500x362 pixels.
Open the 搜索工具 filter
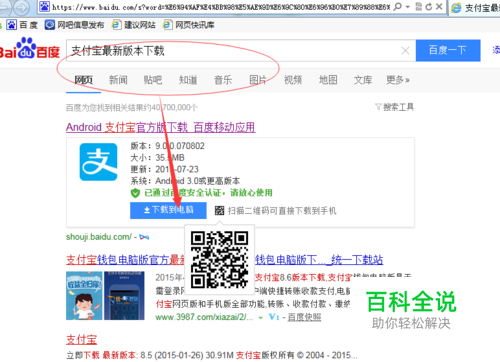(x=395, y=107)
